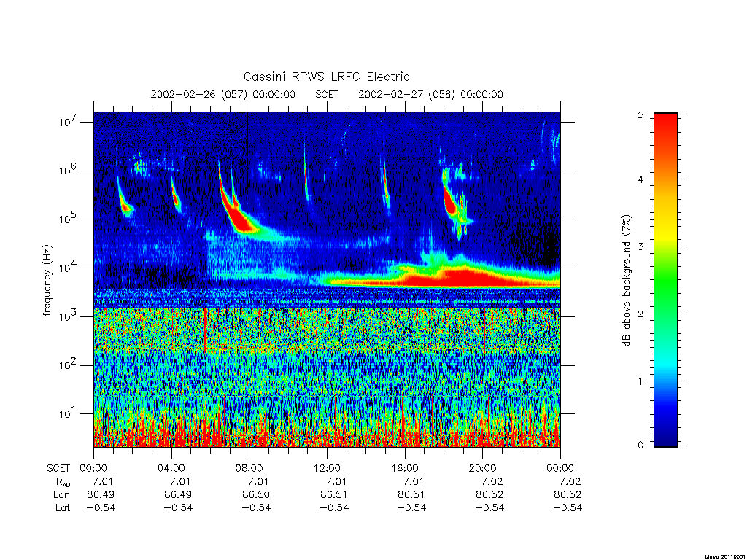
Task: Click the start date '2002-02-26 (057) 00:00:00'
Action: tap(223, 94)
